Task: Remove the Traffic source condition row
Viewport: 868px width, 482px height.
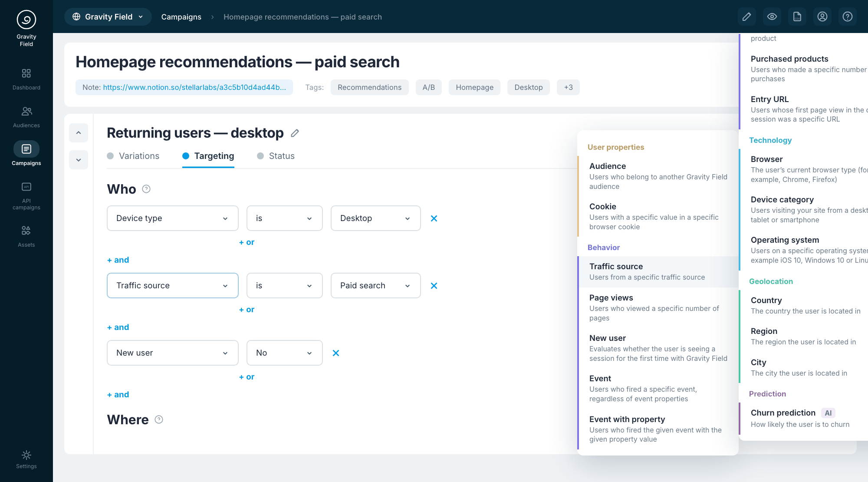Action: click(434, 286)
